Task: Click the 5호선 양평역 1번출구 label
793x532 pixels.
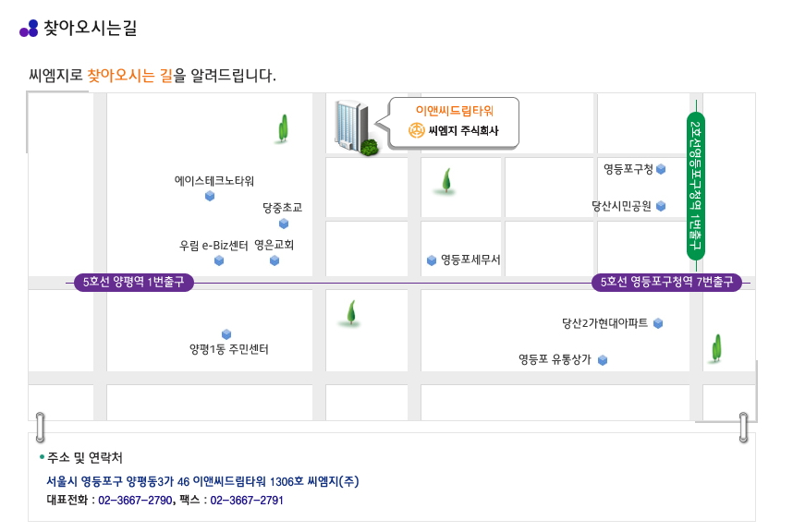Action: 134,283
